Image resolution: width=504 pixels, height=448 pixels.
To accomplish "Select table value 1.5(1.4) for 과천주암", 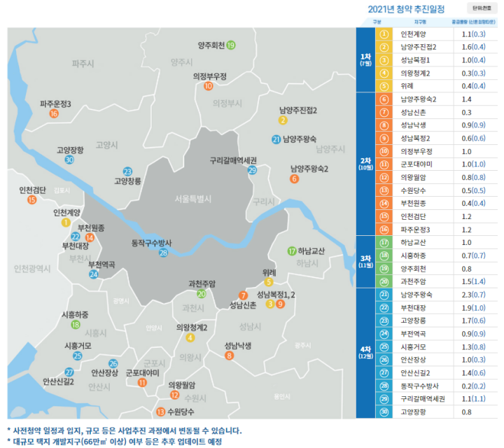I will pos(473,281).
